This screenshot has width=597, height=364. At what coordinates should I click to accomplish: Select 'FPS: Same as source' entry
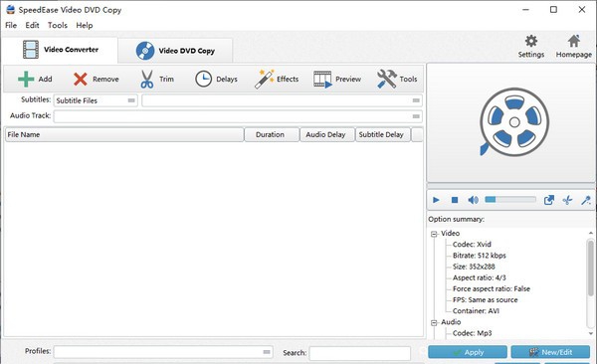point(486,300)
